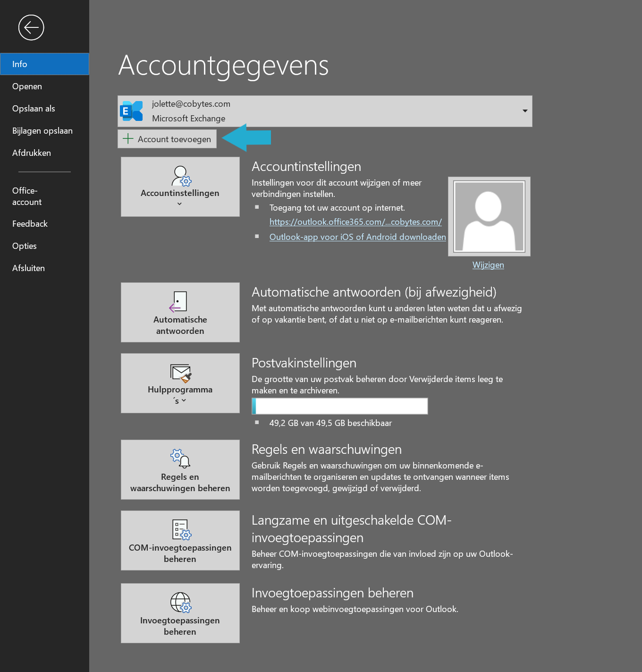Click Wijzigen under the profile photo
The height and width of the screenshot is (672, 642).
pyautogui.click(x=488, y=265)
